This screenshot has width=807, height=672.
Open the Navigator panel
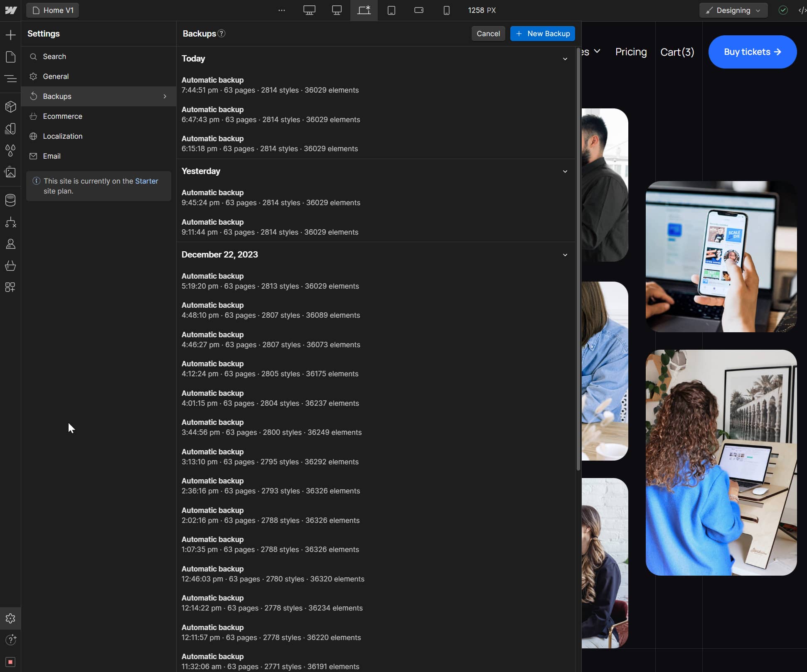click(x=11, y=79)
